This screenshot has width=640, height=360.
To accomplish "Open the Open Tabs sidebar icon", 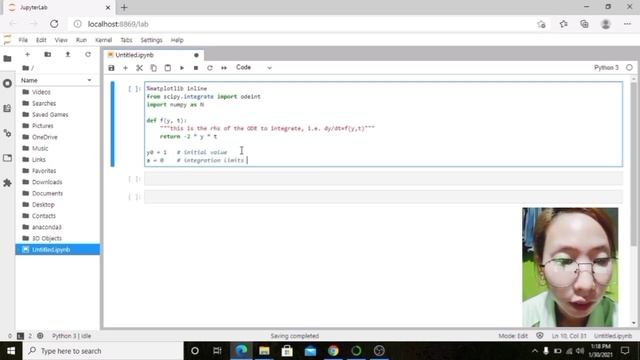I will 7,158.
